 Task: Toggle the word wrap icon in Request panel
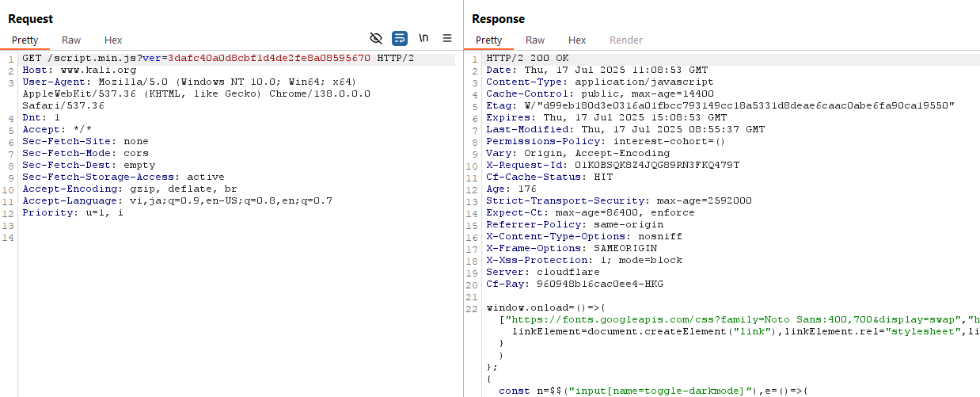(x=400, y=38)
